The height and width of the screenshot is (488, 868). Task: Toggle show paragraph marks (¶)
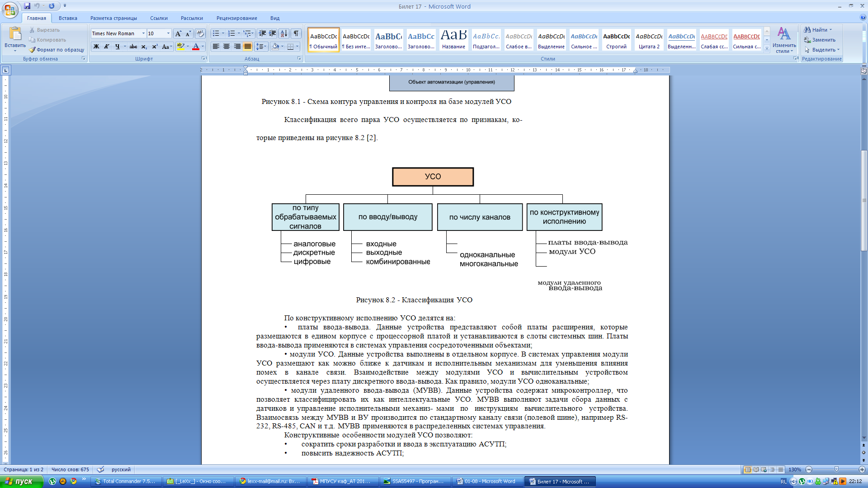[296, 33]
